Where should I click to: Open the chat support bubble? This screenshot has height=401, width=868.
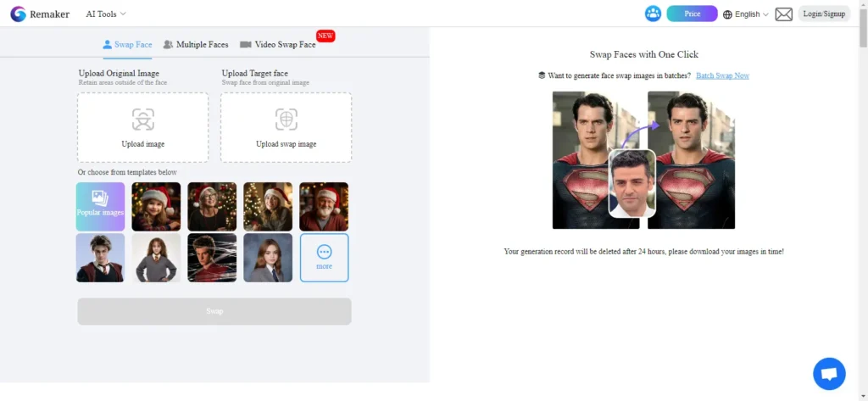point(828,373)
